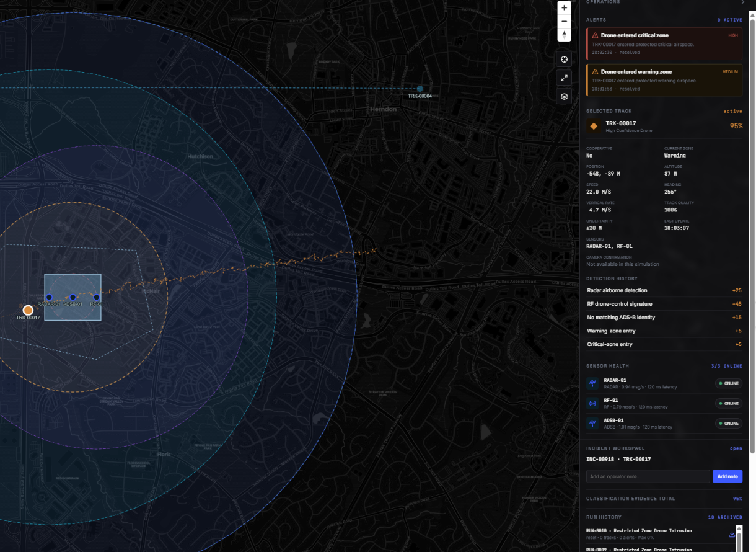Click the orange diamond track icon for TRK-00017

594,127
